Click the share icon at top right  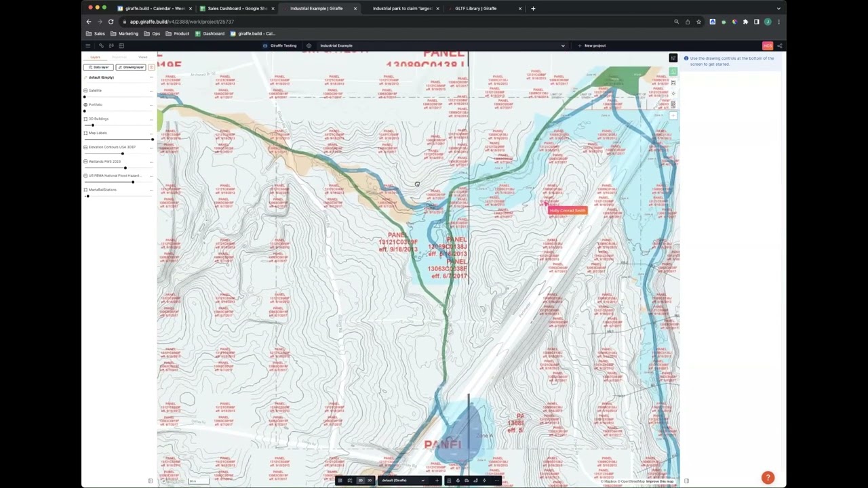tap(779, 45)
